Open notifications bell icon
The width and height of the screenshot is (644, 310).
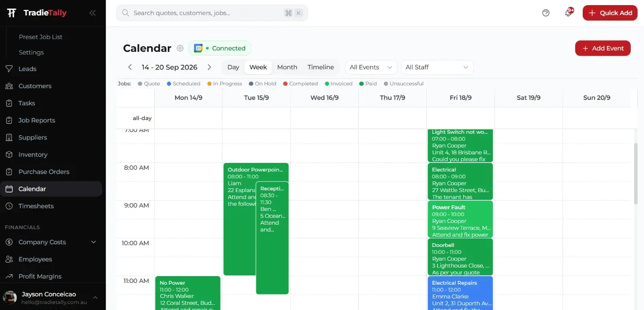coord(568,13)
